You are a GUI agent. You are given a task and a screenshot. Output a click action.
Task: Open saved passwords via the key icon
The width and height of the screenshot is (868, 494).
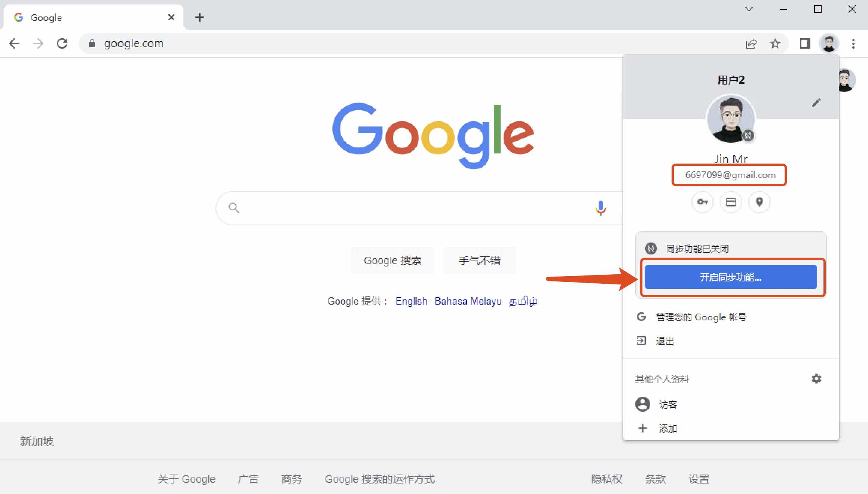point(703,202)
